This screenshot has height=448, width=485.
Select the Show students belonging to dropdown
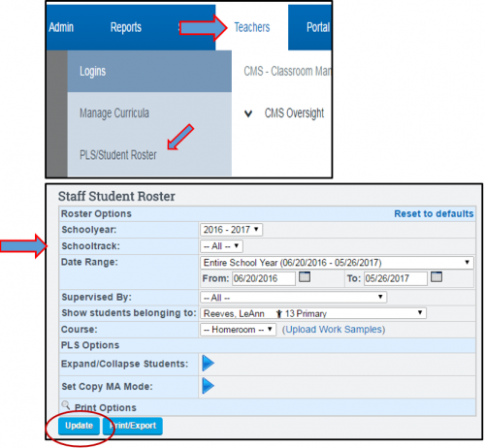point(313,313)
